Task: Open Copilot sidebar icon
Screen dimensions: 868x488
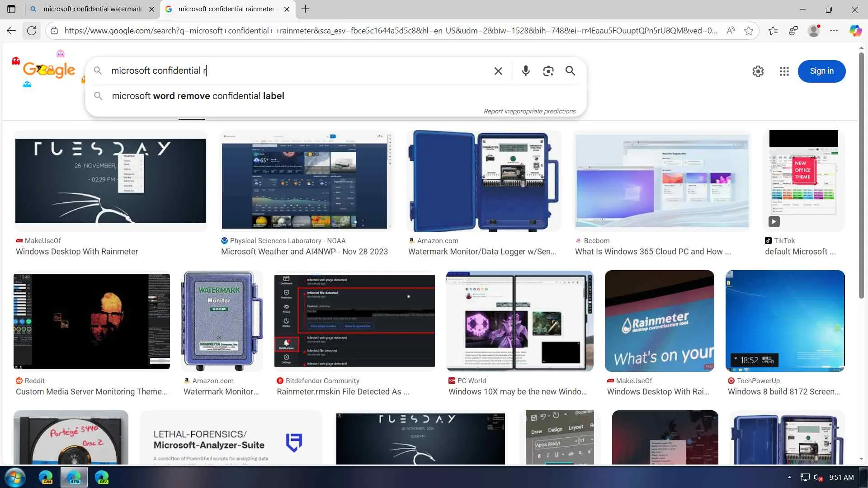Action: pos(855,31)
